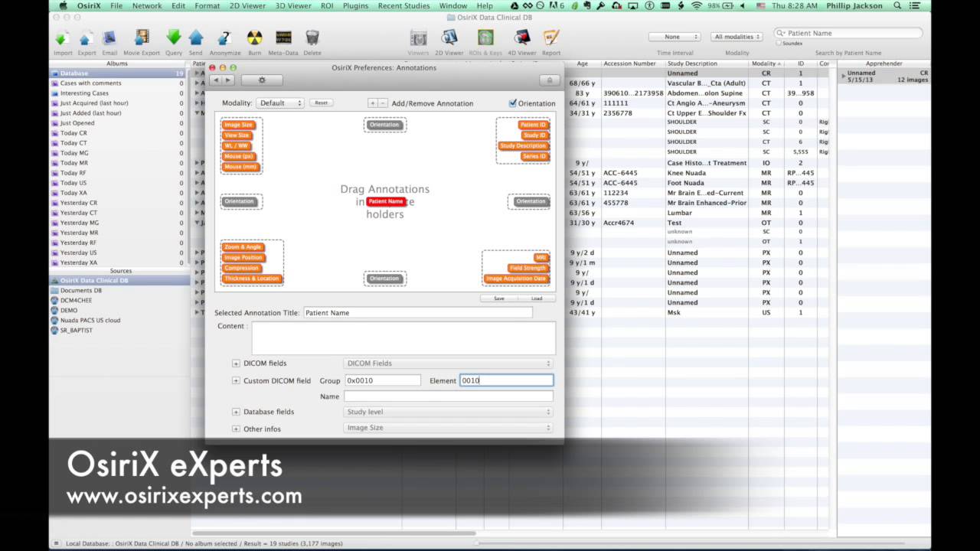
Task: Open ROIs & Keys icon
Action: click(x=485, y=38)
